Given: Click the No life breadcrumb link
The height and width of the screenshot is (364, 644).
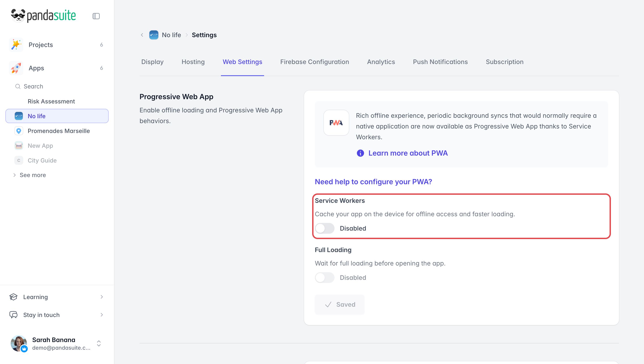Looking at the screenshot, I should 172,35.
